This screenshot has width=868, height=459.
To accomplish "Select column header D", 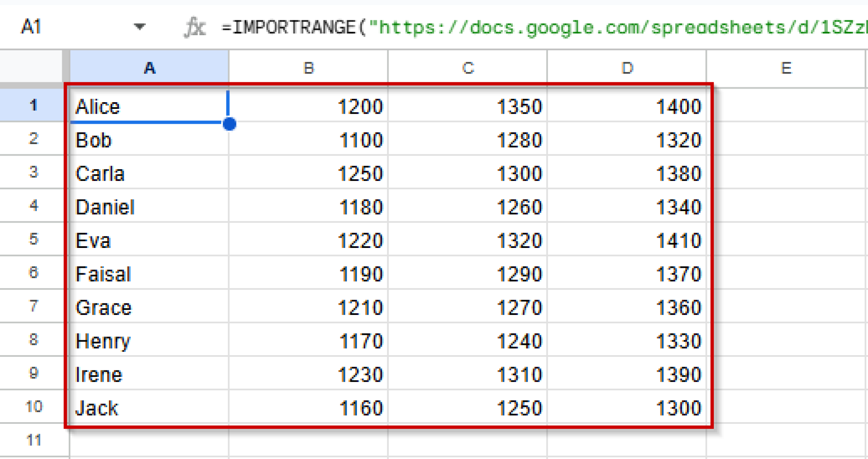I will 626,67.
